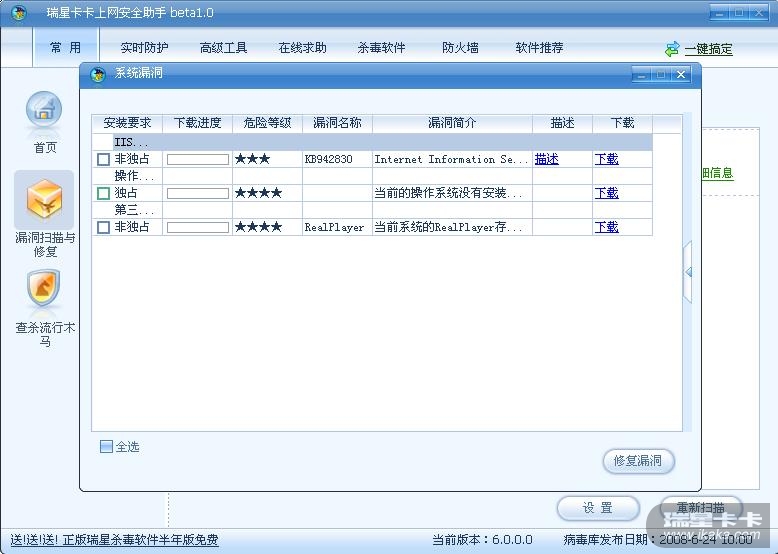Open the 软件推荐 tab

(539, 48)
